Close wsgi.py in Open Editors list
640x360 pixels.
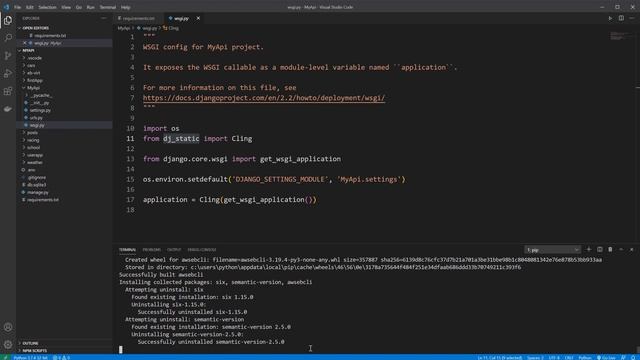click(24, 43)
